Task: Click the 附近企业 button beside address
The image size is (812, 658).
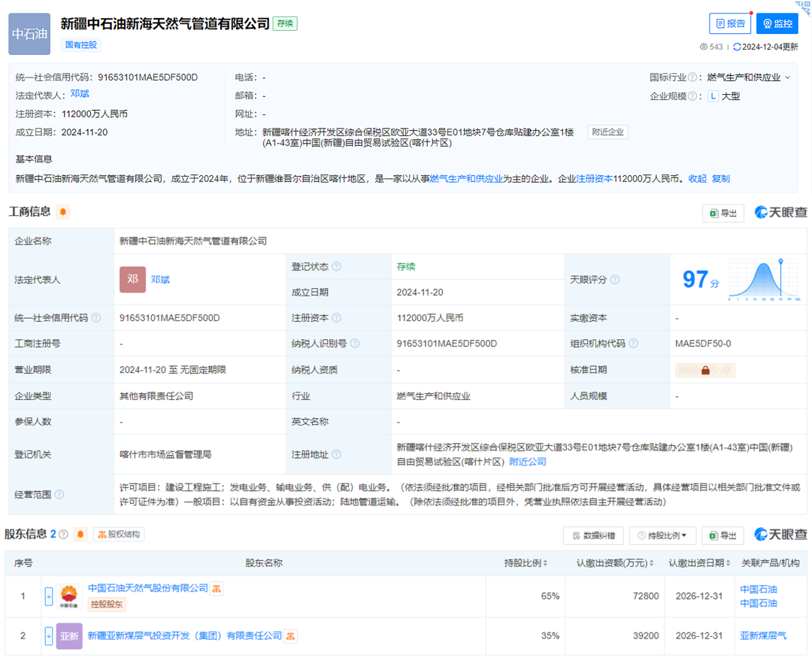Action: tap(607, 132)
